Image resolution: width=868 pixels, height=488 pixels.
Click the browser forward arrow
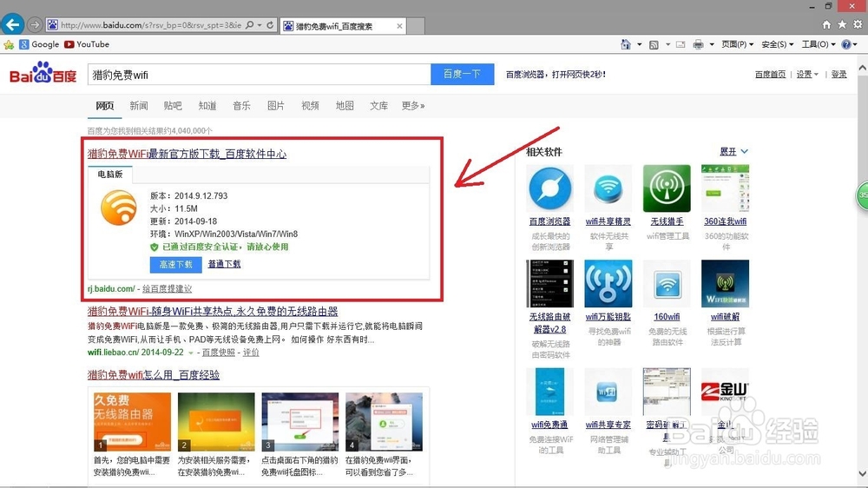tap(35, 25)
